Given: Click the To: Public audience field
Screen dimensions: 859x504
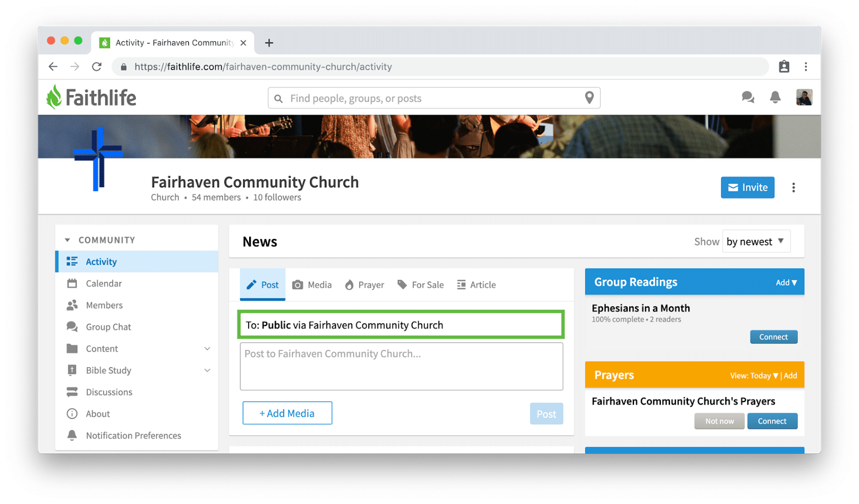Looking at the screenshot, I should coord(401,324).
